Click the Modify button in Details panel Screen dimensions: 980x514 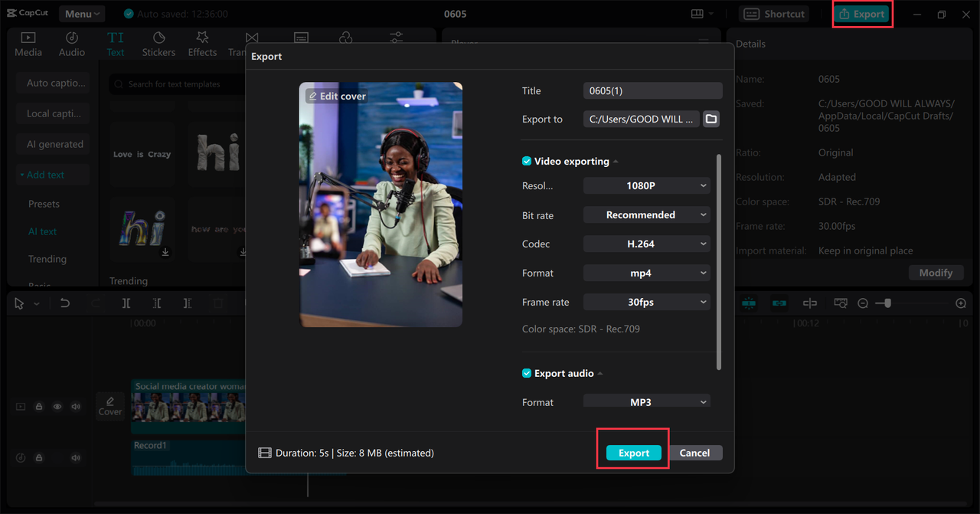coord(936,273)
